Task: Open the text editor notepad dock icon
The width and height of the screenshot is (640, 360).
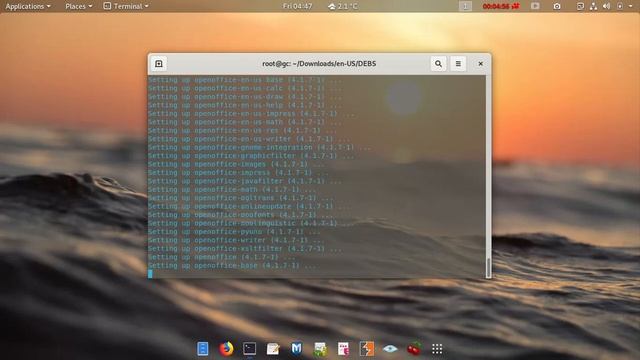Action: [273, 349]
